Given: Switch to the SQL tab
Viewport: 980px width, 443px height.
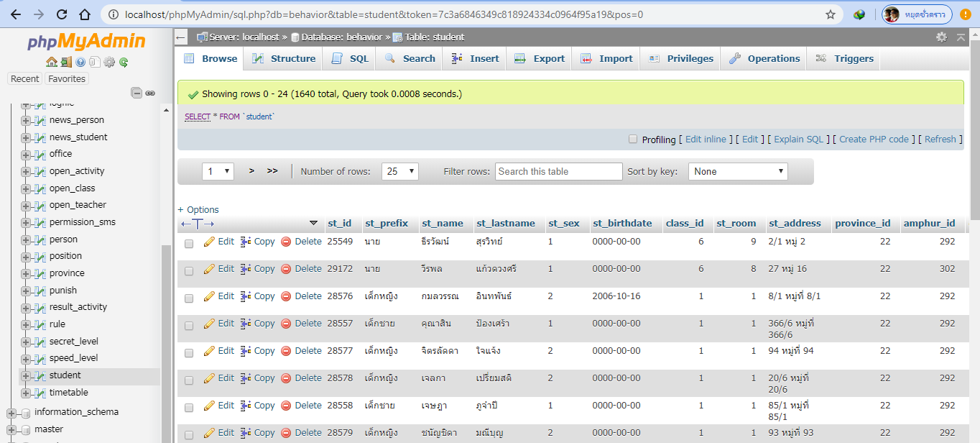Looking at the screenshot, I should [350, 59].
